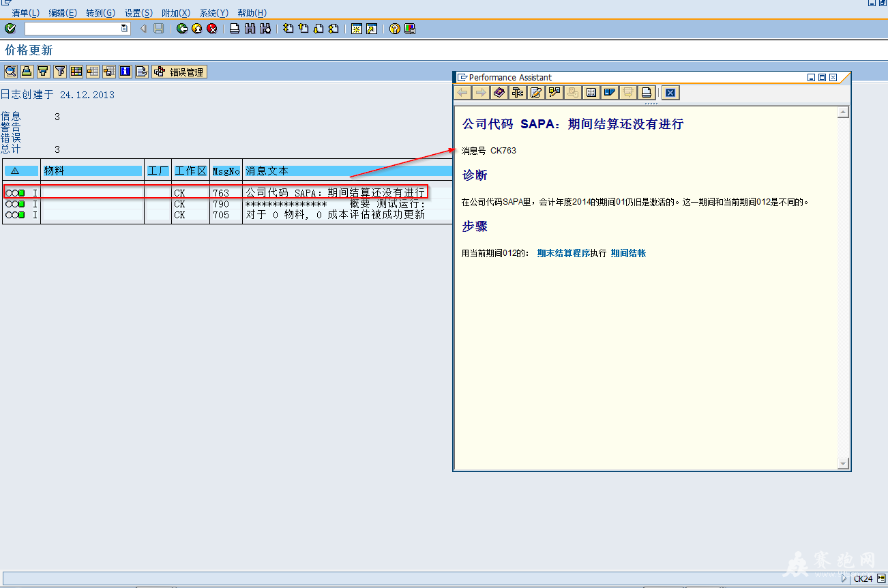Go to First Page icon

pyautogui.click(x=288, y=29)
